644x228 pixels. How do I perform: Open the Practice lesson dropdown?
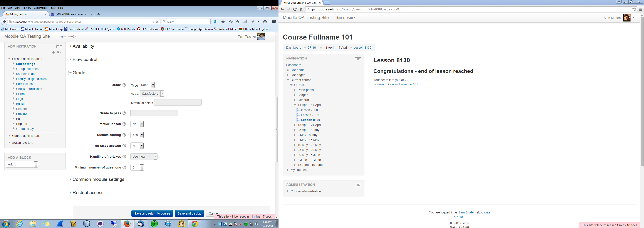[137, 124]
